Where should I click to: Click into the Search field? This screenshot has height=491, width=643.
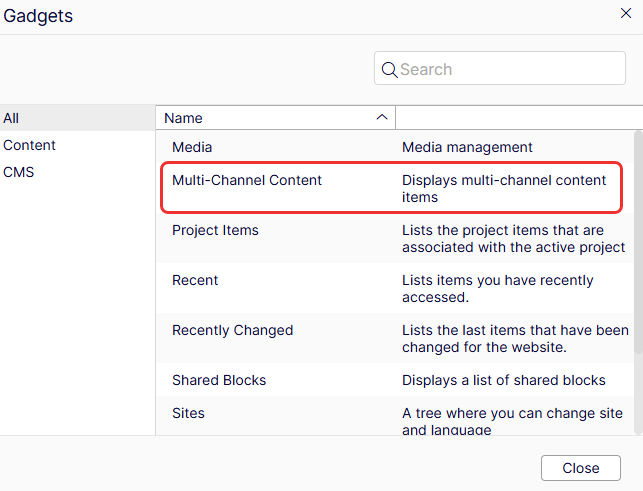coord(500,68)
